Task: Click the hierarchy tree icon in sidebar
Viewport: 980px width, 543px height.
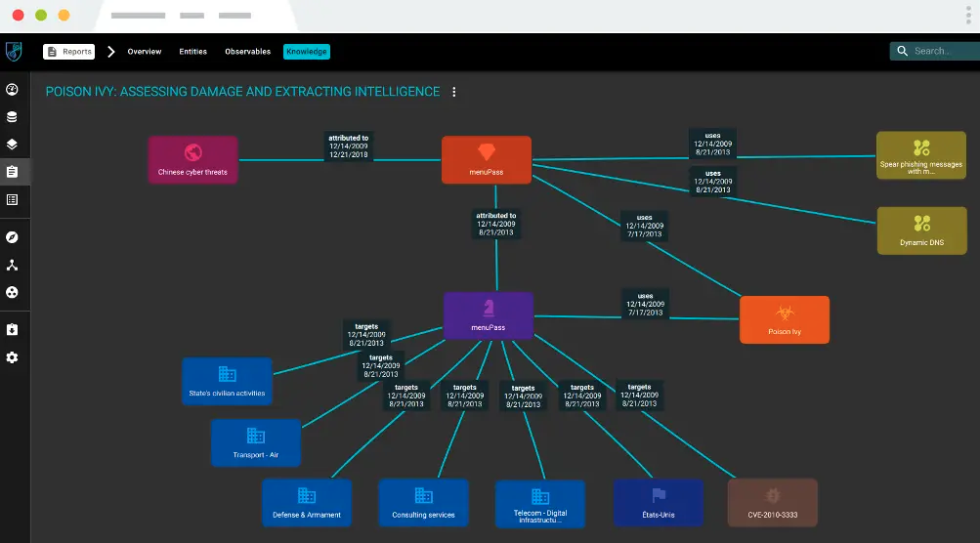Action: [x=12, y=265]
